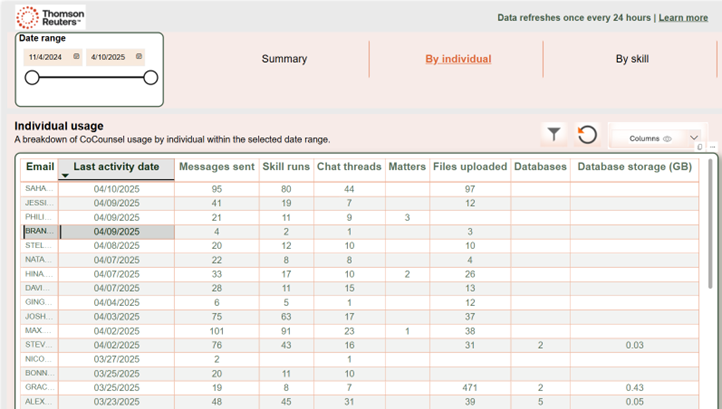Click the Thomson Reuters logo
This screenshot has width=722, height=409.
[x=50, y=17]
